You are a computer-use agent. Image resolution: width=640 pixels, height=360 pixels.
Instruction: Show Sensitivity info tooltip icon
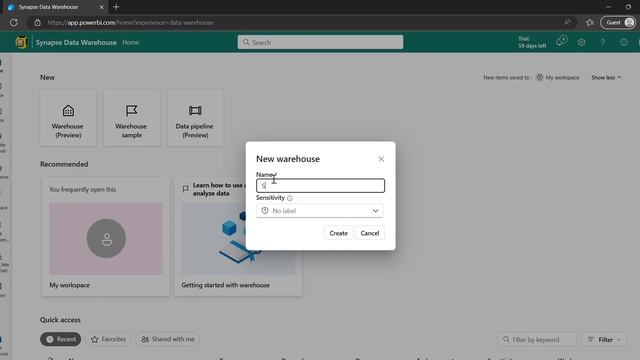coord(290,198)
